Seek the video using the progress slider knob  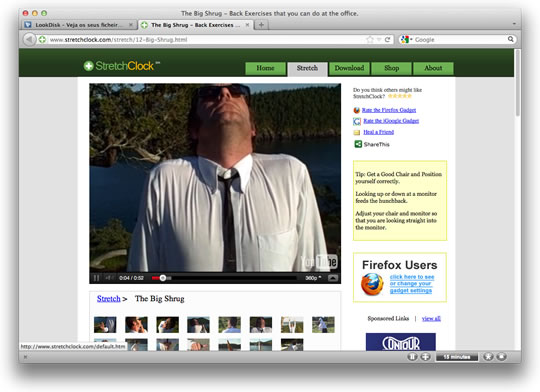[x=163, y=278]
